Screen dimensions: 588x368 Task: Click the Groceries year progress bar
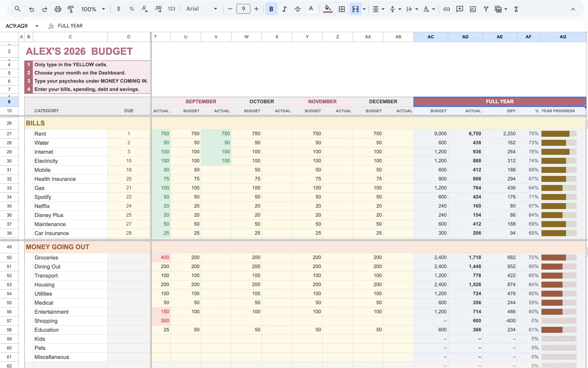tap(559, 257)
